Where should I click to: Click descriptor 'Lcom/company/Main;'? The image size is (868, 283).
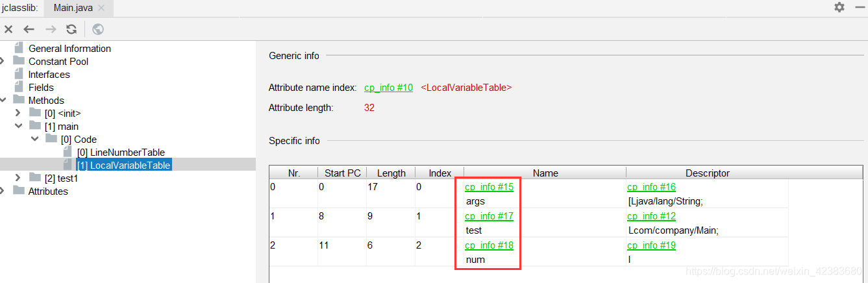(x=673, y=230)
